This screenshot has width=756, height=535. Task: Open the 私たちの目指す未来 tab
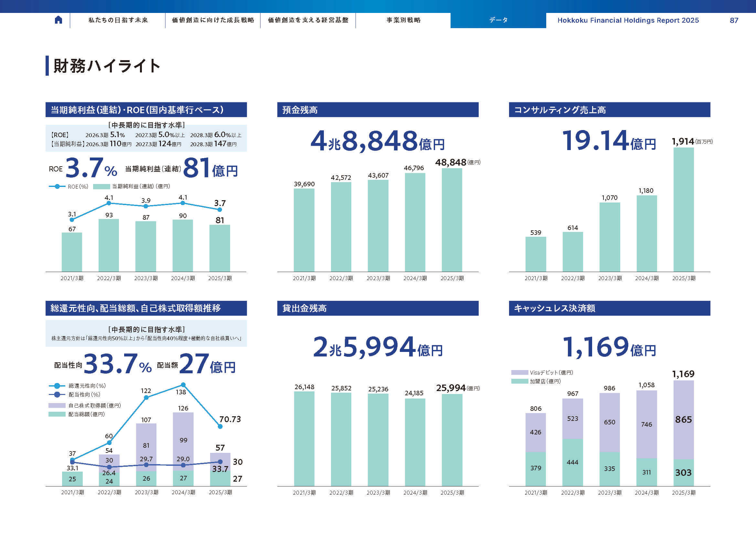pyautogui.click(x=118, y=20)
